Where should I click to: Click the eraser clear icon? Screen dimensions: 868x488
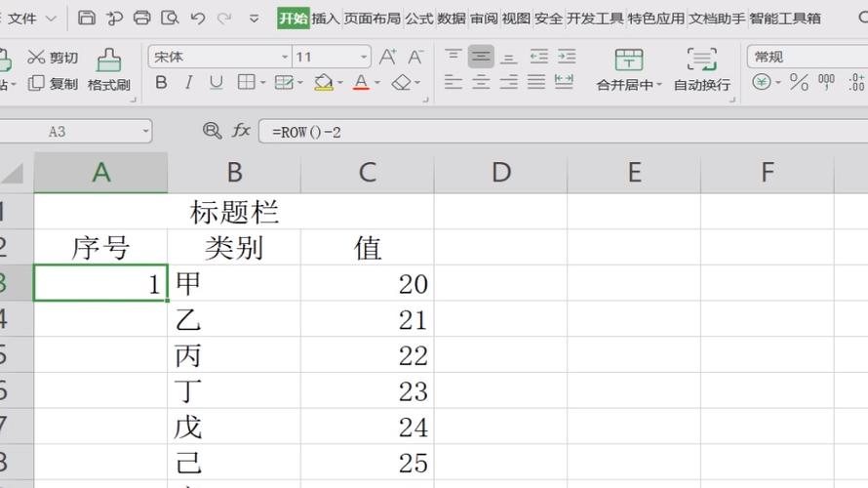[402, 83]
